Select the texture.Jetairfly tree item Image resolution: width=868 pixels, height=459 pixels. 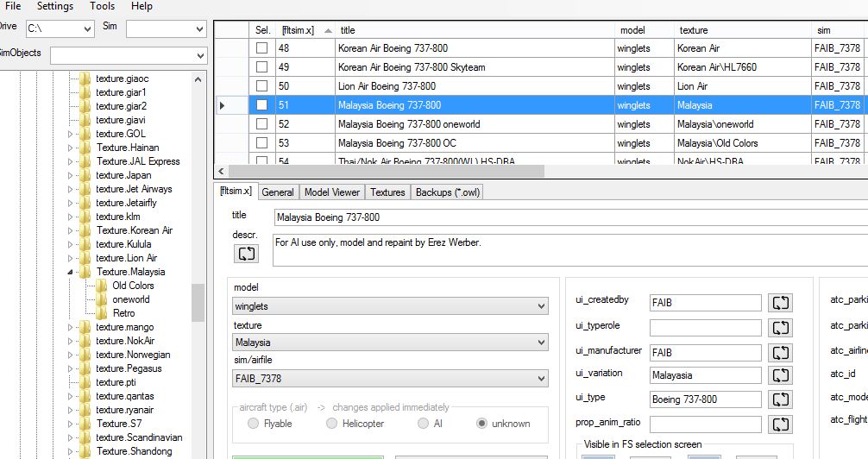pyautogui.click(x=126, y=203)
